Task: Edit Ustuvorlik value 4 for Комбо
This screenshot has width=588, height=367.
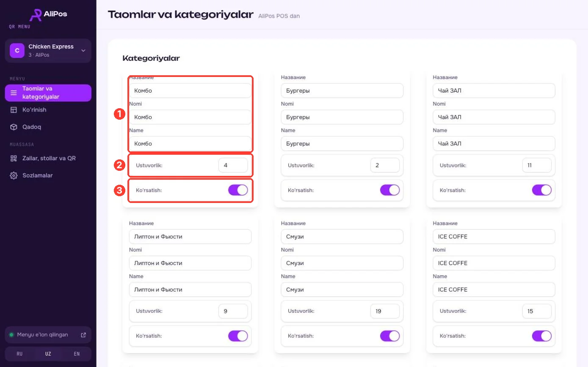Action: pos(233,165)
